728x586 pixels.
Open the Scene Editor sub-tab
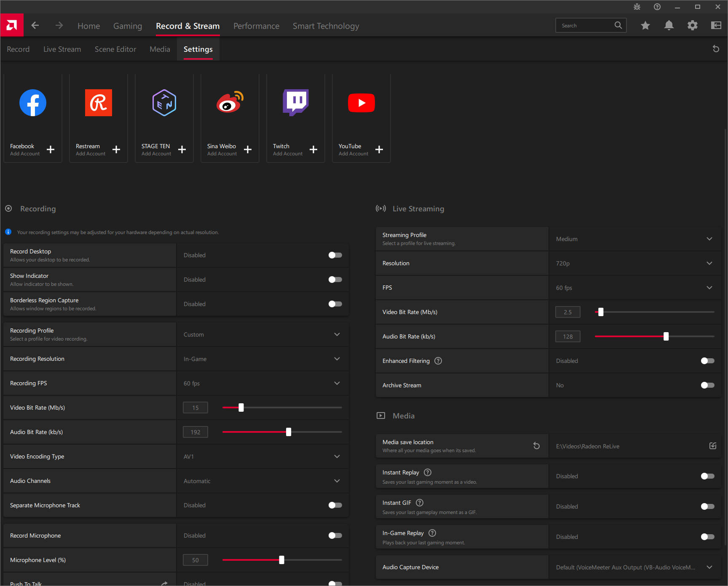115,49
